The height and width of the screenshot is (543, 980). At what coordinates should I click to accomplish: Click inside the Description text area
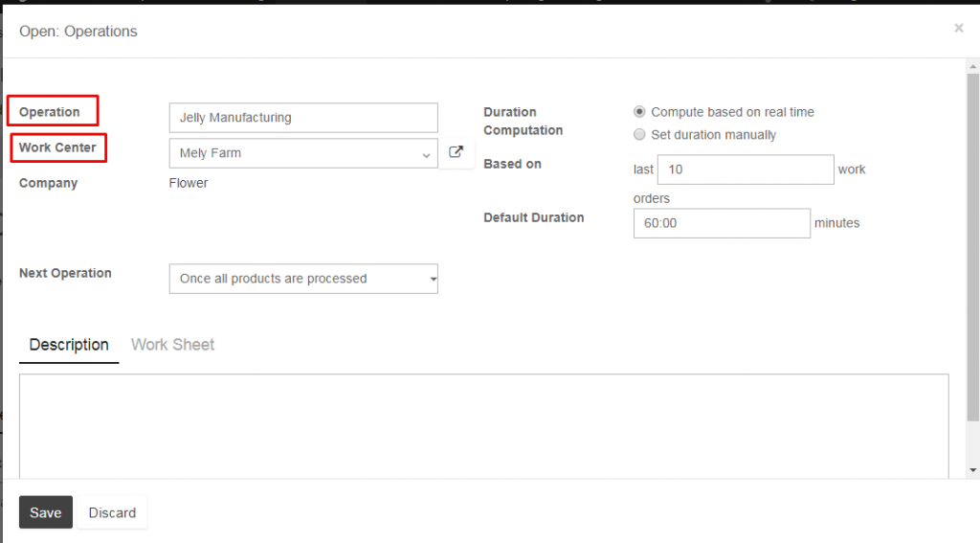pyautogui.click(x=483, y=427)
